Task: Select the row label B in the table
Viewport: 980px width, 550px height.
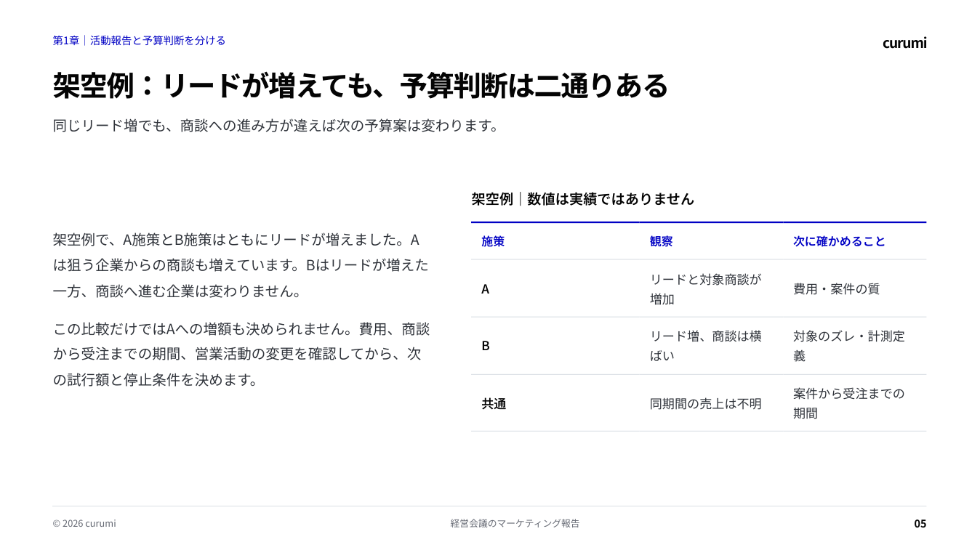Action: tap(485, 346)
